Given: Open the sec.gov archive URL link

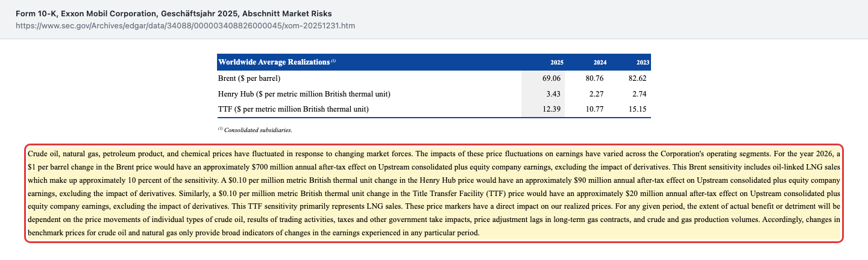Looking at the screenshot, I should point(186,26).
